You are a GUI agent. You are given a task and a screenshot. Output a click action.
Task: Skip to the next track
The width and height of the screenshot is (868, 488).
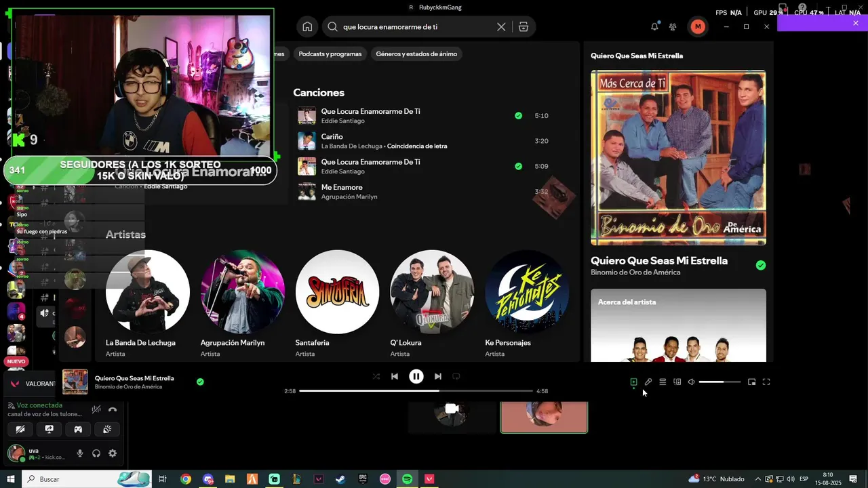438,376
